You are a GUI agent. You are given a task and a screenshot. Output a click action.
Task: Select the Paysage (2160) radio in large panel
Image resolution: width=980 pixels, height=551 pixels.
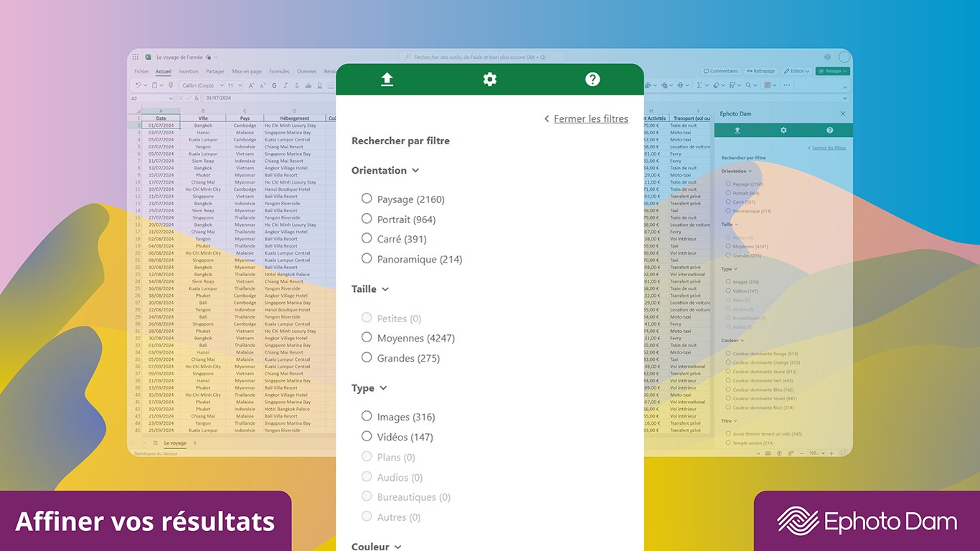367,199
